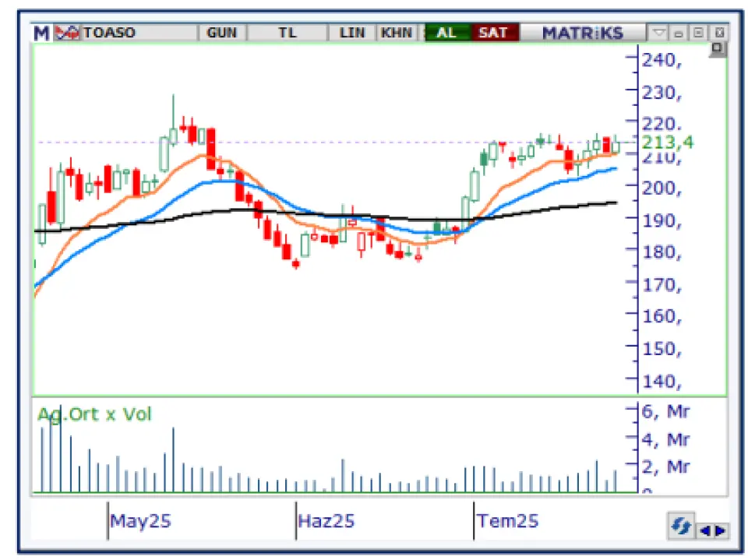The width and height of the screenshot is (748, 560).
Task: Click the blue refresh arrows icon
Action: [x=681, y=527]
